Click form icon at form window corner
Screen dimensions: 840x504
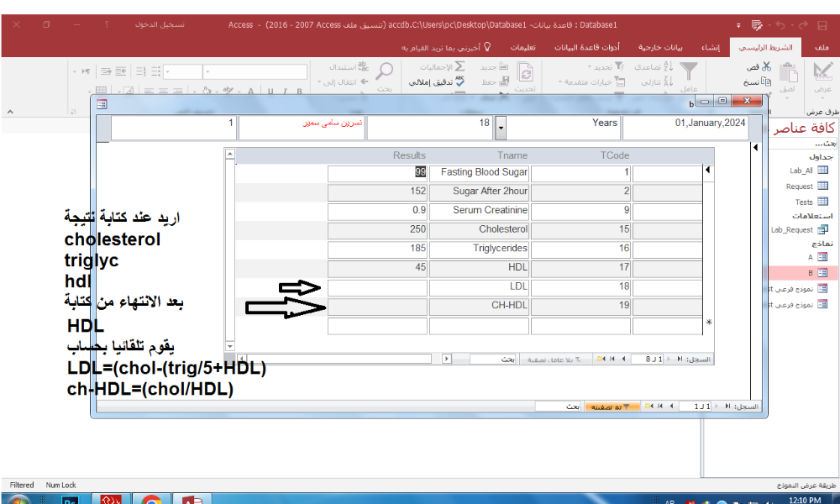(x=102, y=104)
